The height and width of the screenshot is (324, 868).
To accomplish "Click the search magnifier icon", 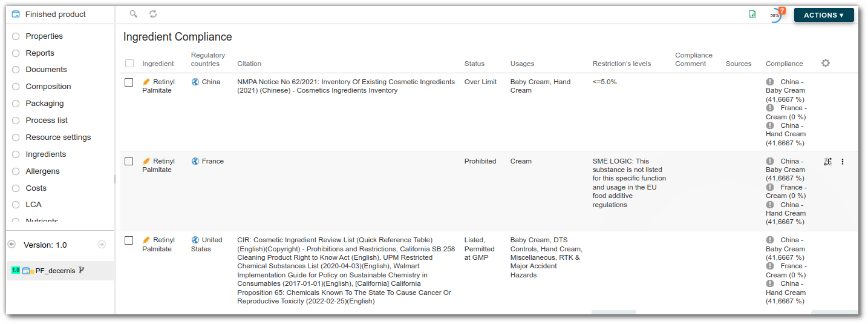I will click(x=134, y=14).
